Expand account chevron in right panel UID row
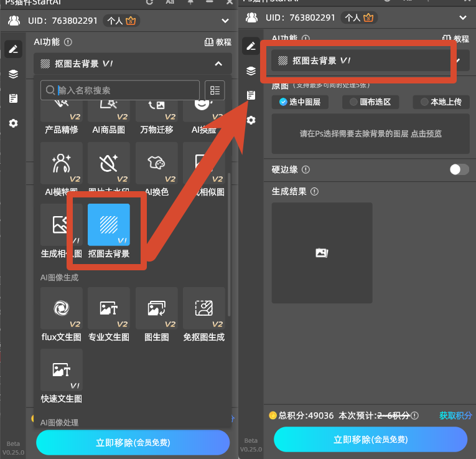 [463, 17]
